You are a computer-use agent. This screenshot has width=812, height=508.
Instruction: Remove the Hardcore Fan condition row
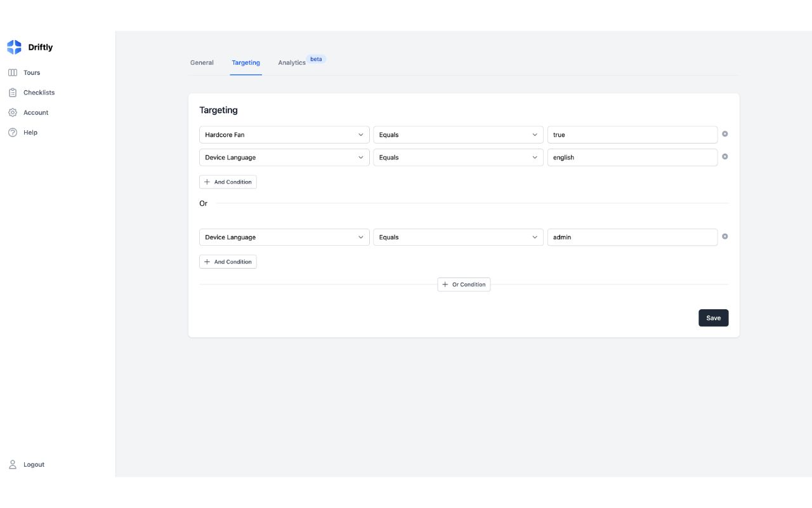725,134
